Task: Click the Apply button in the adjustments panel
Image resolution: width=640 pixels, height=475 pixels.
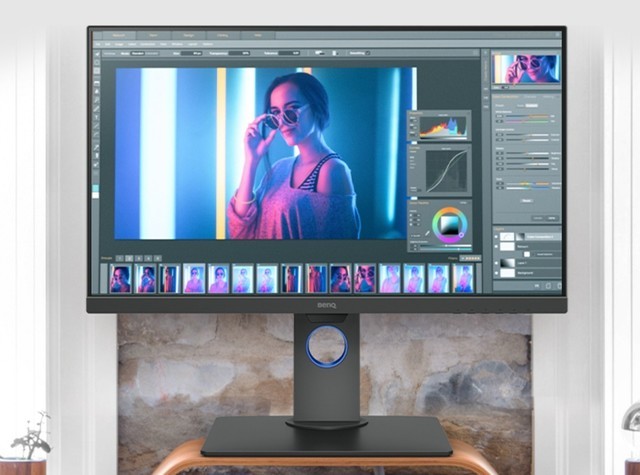Action: [551, 218]
